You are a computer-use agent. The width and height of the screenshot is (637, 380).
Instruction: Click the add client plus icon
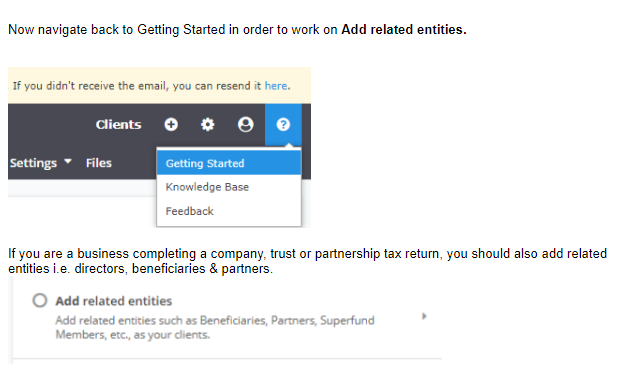[x=171, y=124]
